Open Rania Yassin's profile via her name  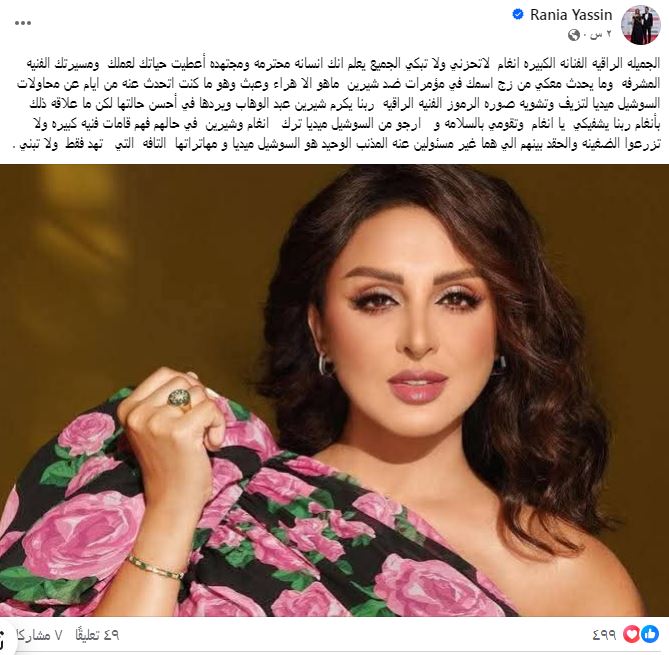tap(571, 15)
